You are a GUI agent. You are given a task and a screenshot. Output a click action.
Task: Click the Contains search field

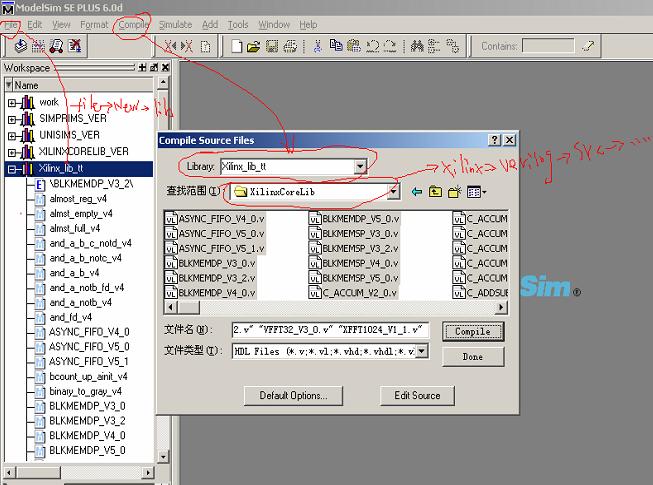[548, 46]
